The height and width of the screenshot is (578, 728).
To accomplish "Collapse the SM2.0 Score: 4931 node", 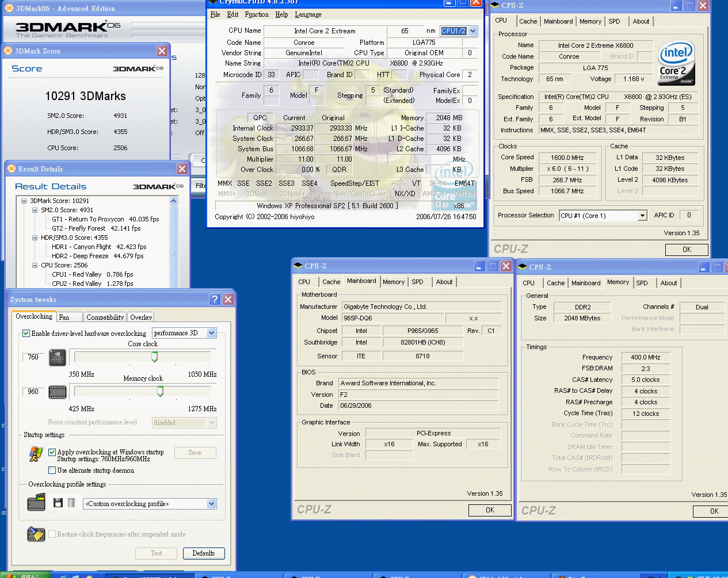I will [35, 210].
